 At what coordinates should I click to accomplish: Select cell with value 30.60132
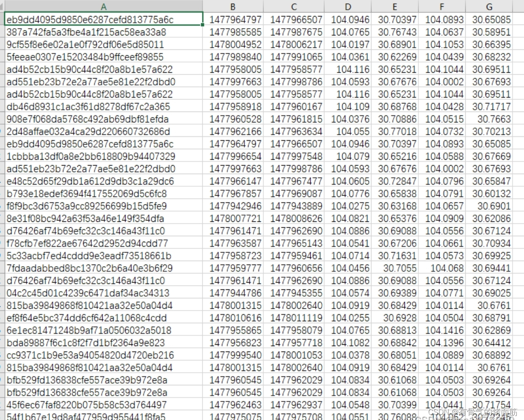[489, 194]
